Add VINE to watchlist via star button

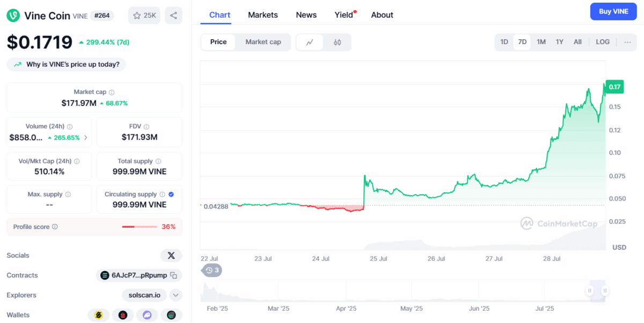click(144, 16)
